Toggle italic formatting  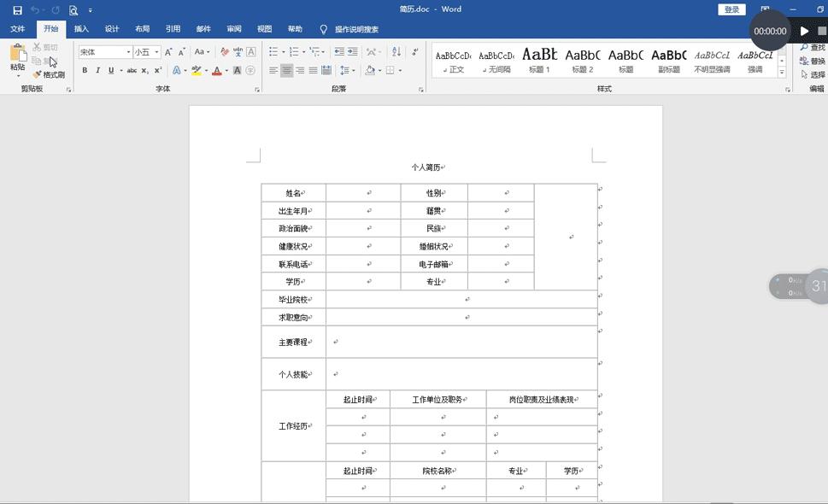pos(98,70)
